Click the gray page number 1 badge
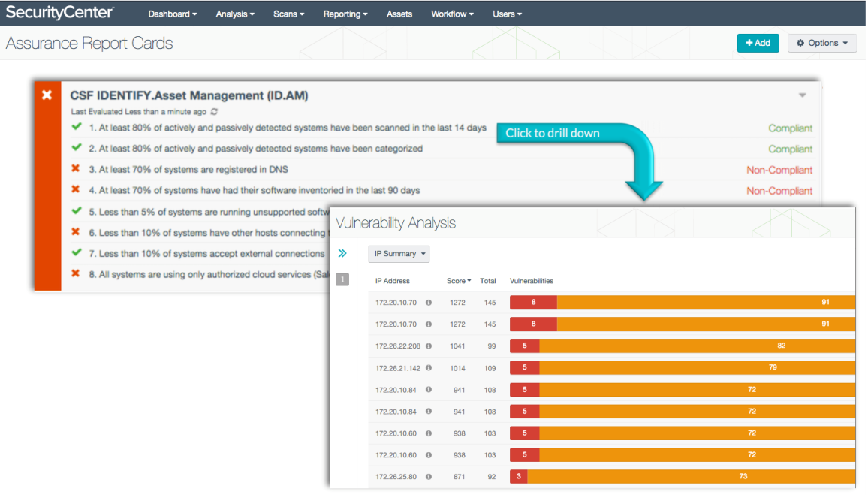 pyautogui.click(x=342, y=280)
